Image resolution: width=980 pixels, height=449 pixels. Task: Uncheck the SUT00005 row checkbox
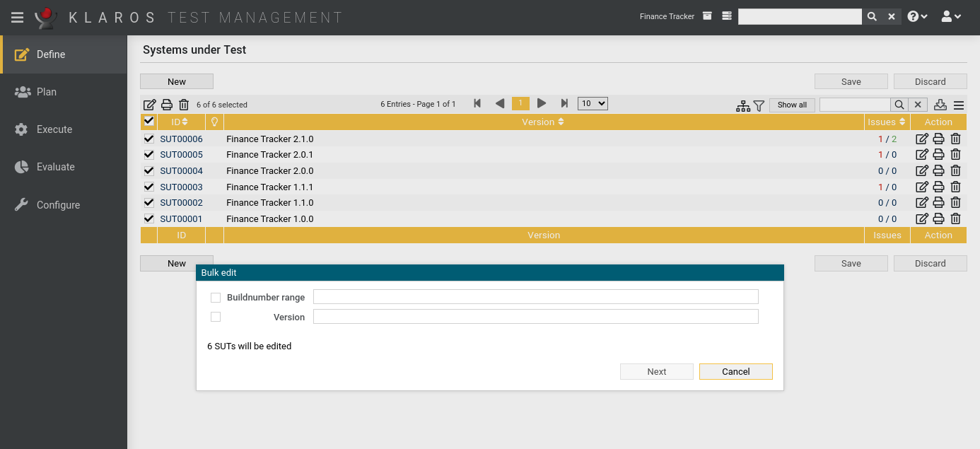coord(148,155)
